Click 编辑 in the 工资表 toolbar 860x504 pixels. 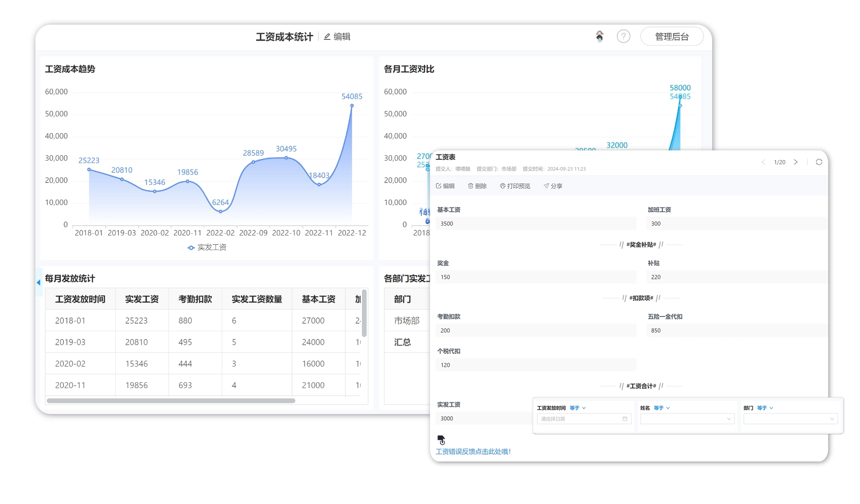tap(445, 186)
